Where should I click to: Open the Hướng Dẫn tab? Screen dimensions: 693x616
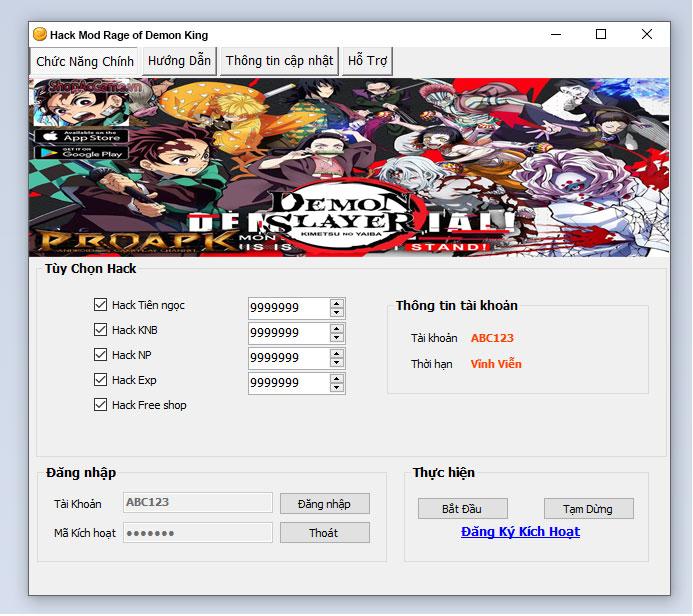point(179,61)
